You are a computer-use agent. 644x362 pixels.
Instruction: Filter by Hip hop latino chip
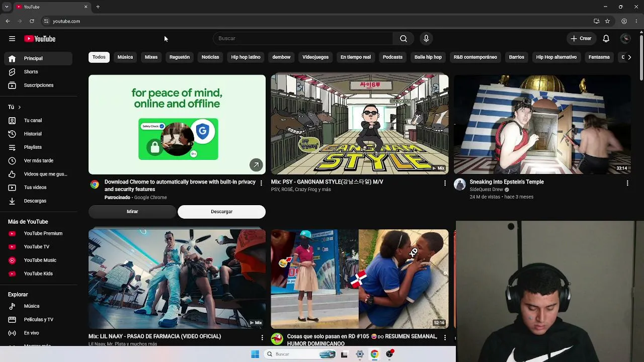(246, 57)
